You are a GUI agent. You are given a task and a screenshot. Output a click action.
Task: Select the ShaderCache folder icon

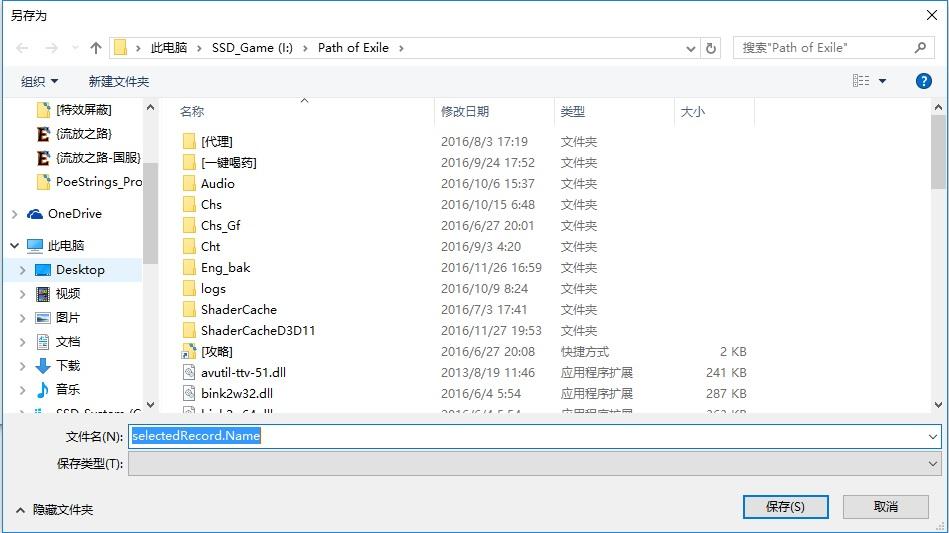coord(189,310)
